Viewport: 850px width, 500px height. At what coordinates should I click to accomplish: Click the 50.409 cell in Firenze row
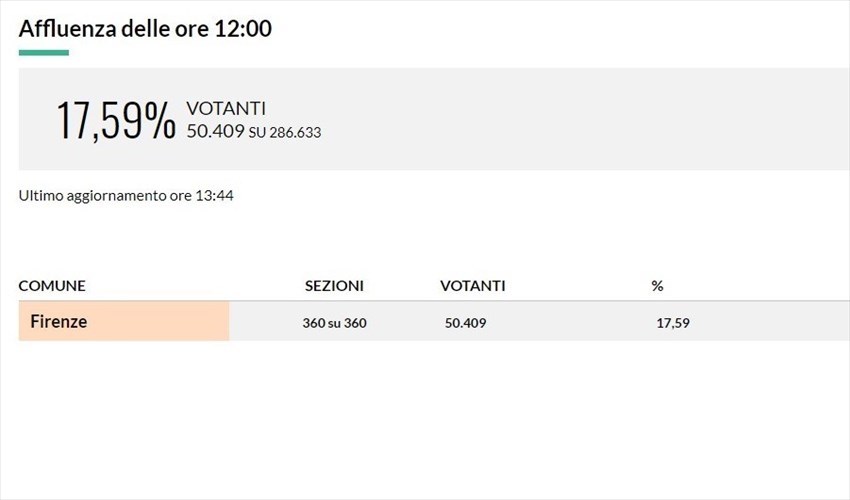467,323
